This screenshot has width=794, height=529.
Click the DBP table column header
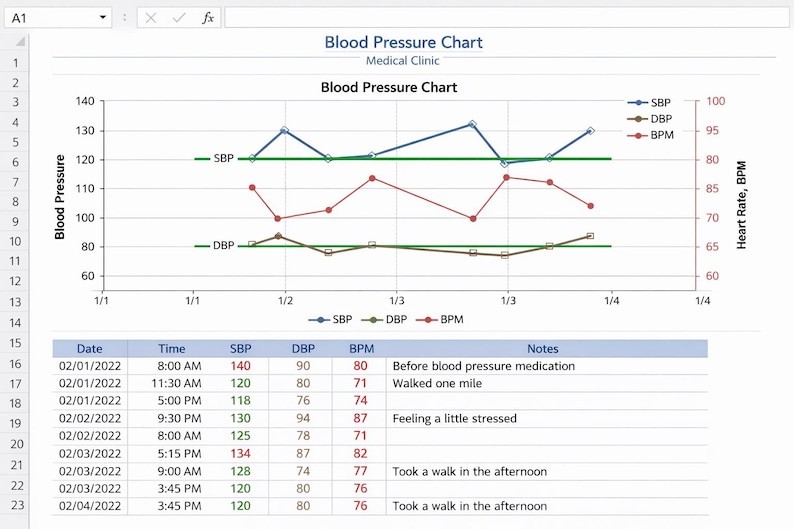[303, 349]
